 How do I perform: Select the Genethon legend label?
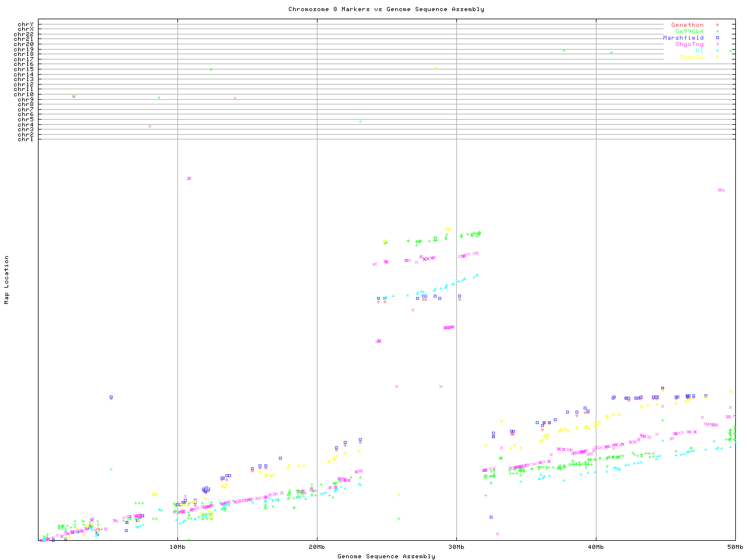tap(687, 25)
